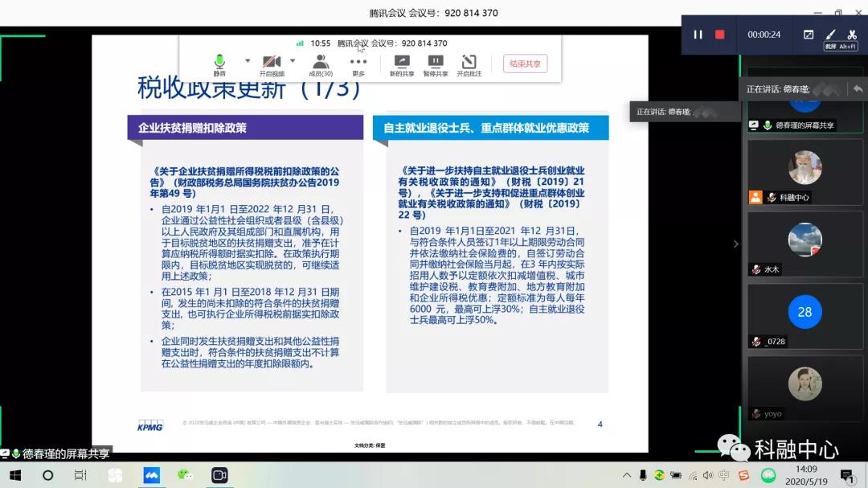Enable annotation (开启批注) tool
The width and height of the screenshot is (868, 488).
pos(469,64)
